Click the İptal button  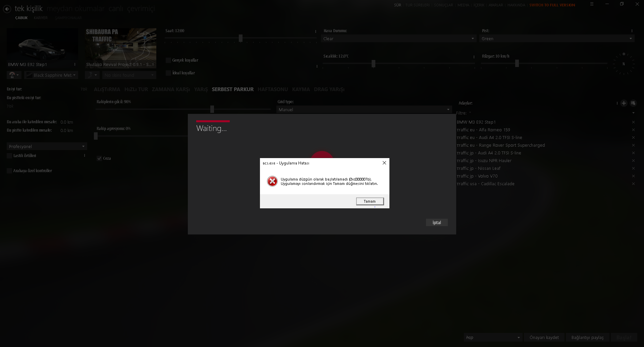437,223
